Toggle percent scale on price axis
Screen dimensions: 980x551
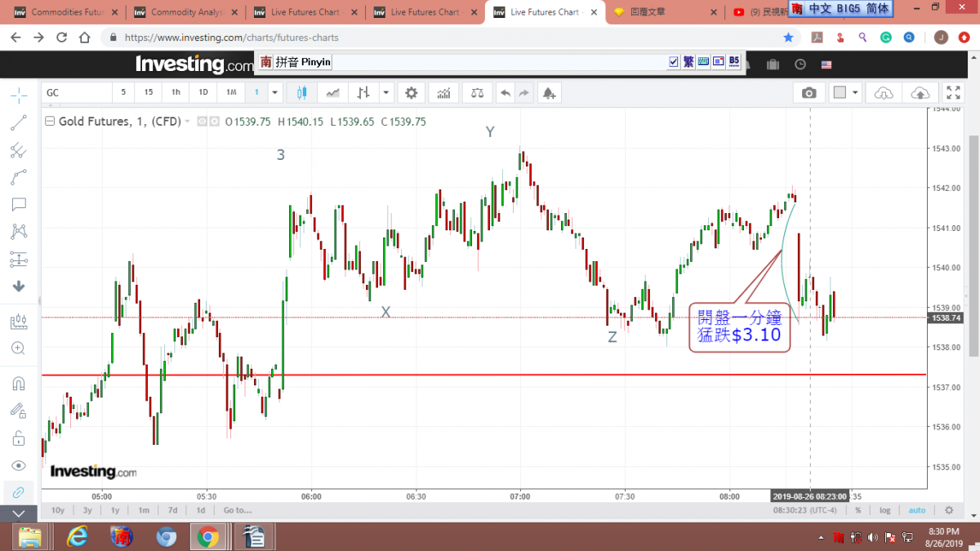858,510
